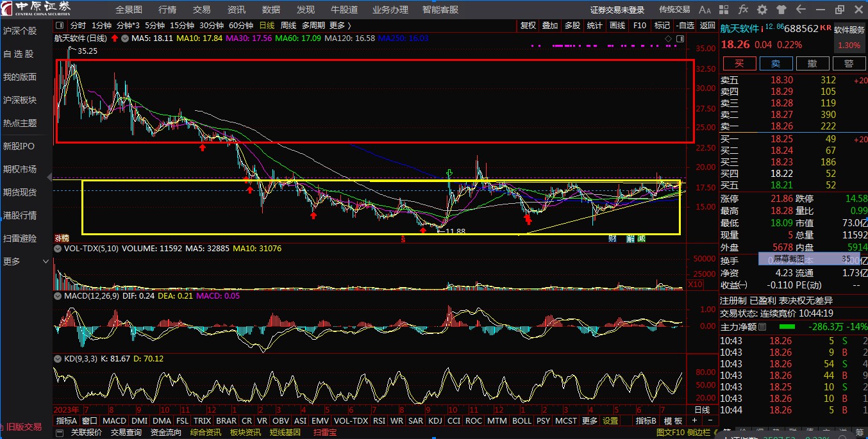
Task: Click the back arrow icon in title bar
Action: [800, 10]
